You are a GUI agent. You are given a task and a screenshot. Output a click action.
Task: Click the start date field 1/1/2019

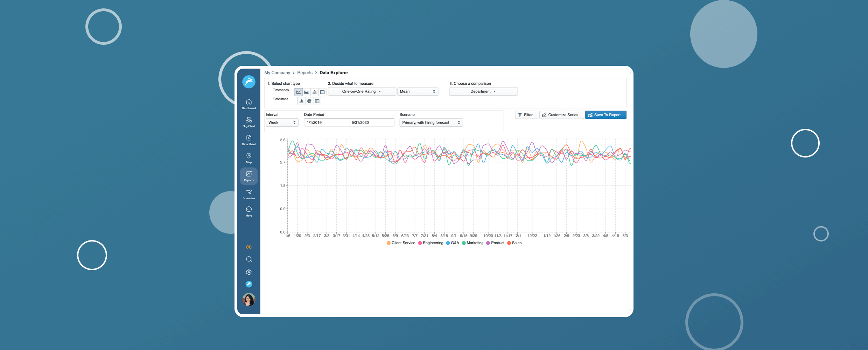click(326, 122)
